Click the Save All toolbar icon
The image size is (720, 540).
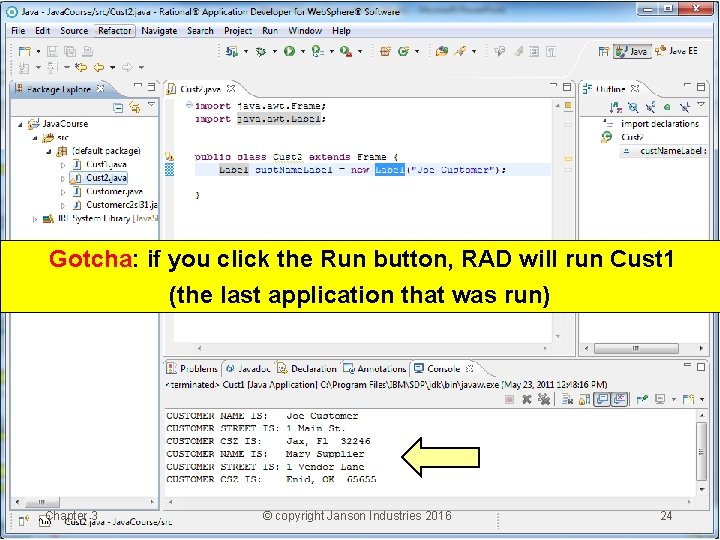point(70,51)
